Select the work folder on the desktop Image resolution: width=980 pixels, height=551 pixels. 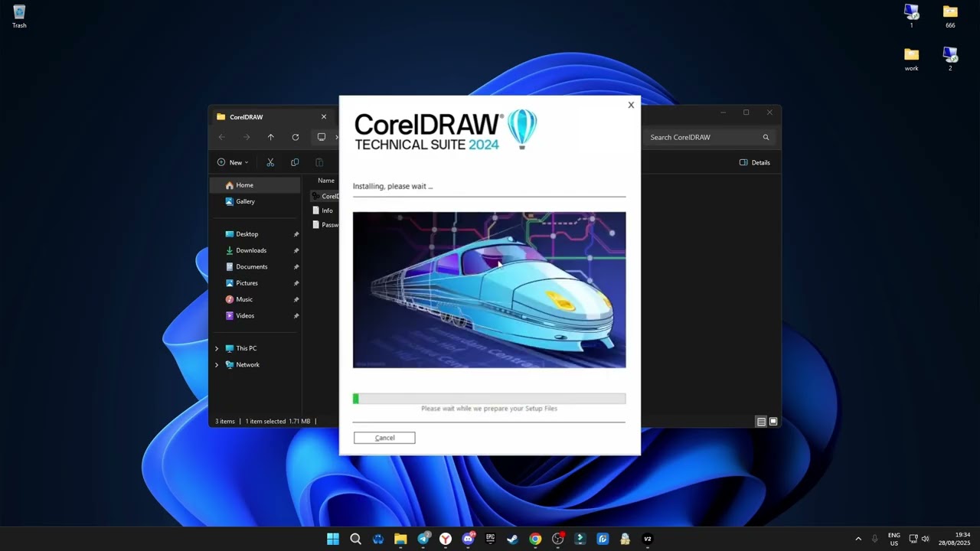point(911,59)
